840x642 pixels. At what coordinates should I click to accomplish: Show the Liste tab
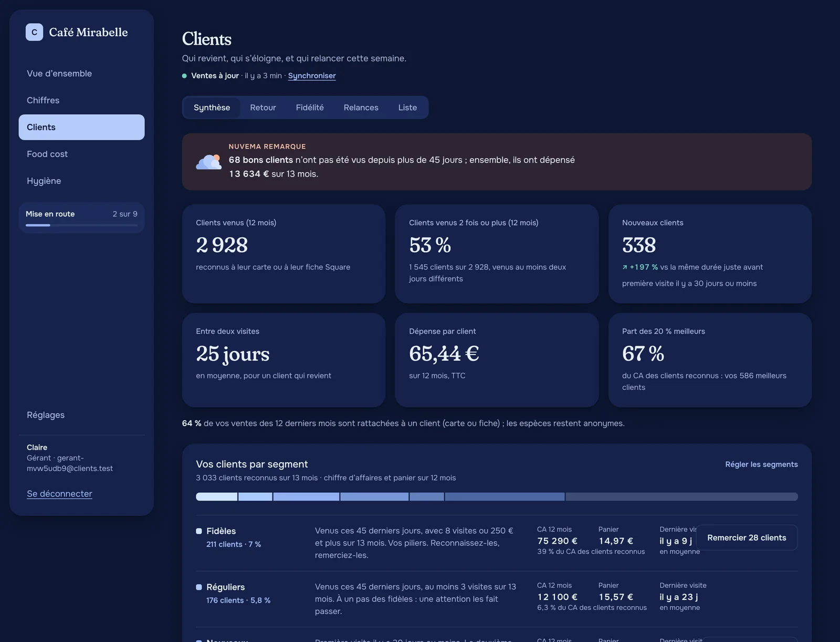(407, 108)
